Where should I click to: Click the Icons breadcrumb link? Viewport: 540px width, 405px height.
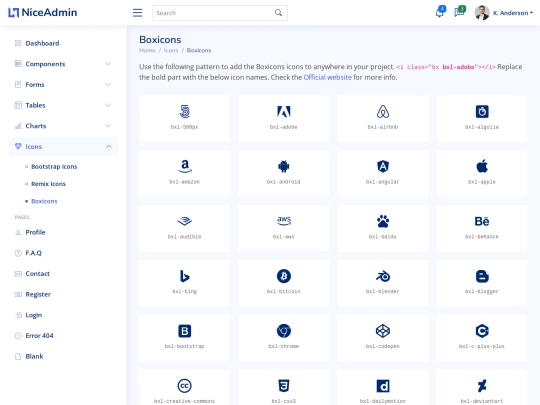tap(171, 50)
